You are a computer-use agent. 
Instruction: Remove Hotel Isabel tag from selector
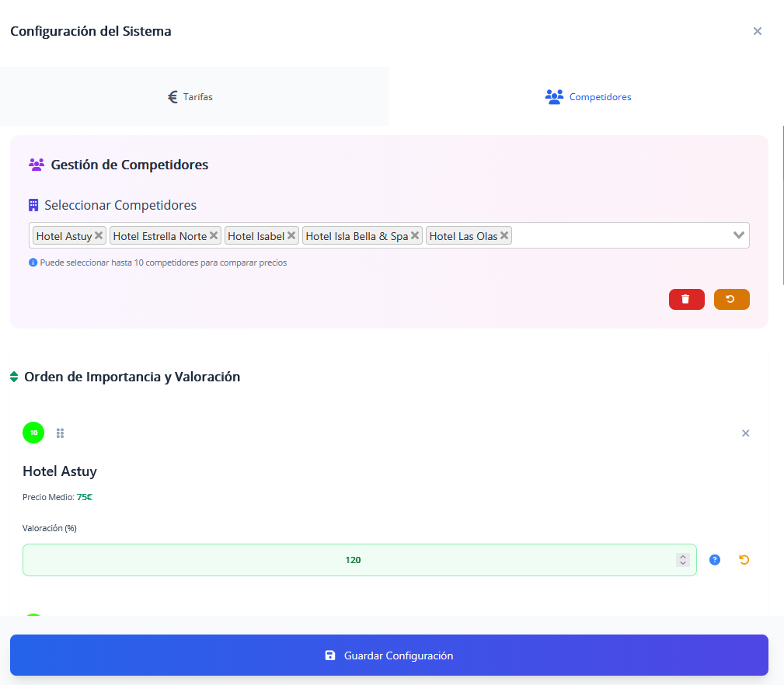tap(291, 235)
